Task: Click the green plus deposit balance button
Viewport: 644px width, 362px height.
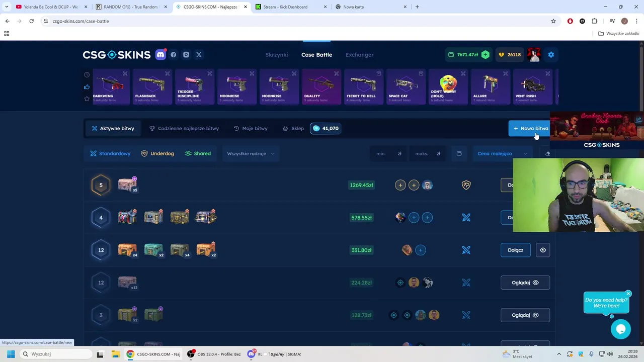Action: [x=485, y=55]
